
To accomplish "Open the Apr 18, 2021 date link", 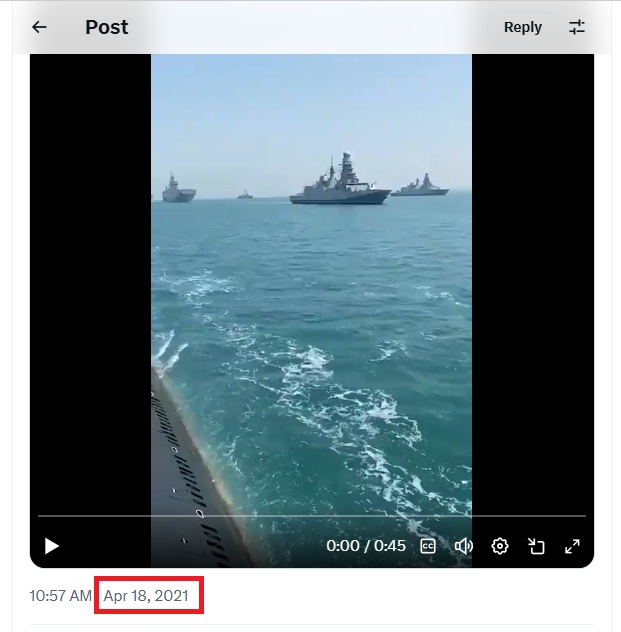I will click(x=146, y=596).
